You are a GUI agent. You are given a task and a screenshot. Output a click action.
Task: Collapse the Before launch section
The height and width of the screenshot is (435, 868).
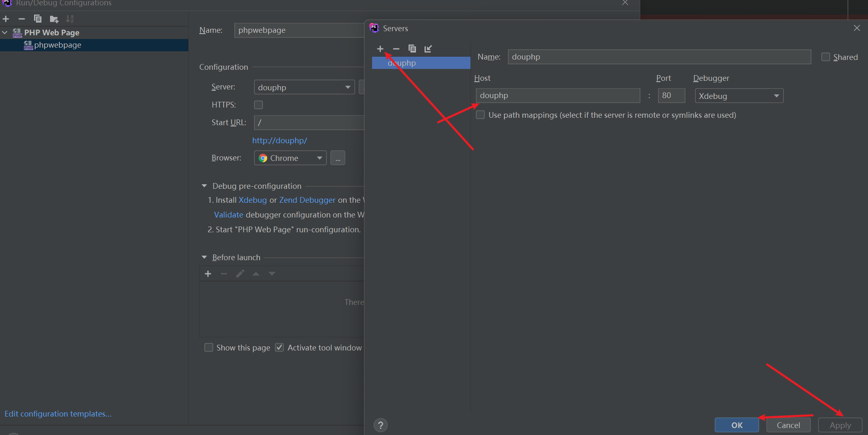coord(204,257)
